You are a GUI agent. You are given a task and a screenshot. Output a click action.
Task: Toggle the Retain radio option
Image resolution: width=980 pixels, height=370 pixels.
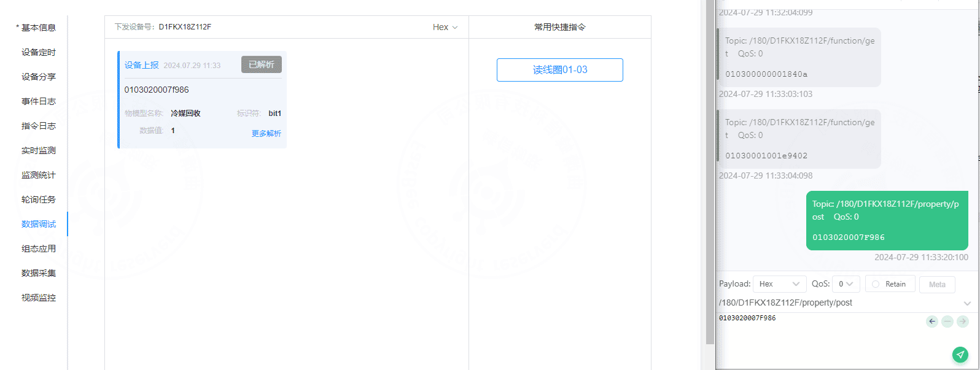pos(890,284)
